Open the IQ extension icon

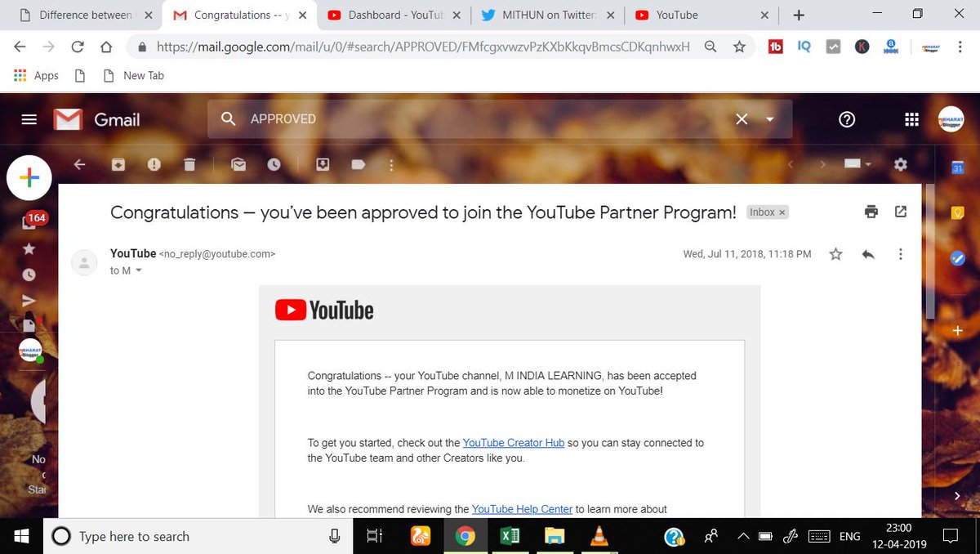click(x=804, y=47)
